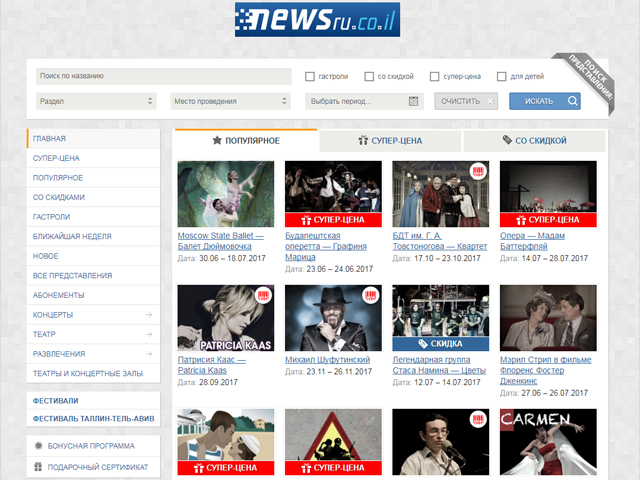Screen dimensions: 640x480
Task: Click the calendar icon in the period field
Action: coord(413,101)
